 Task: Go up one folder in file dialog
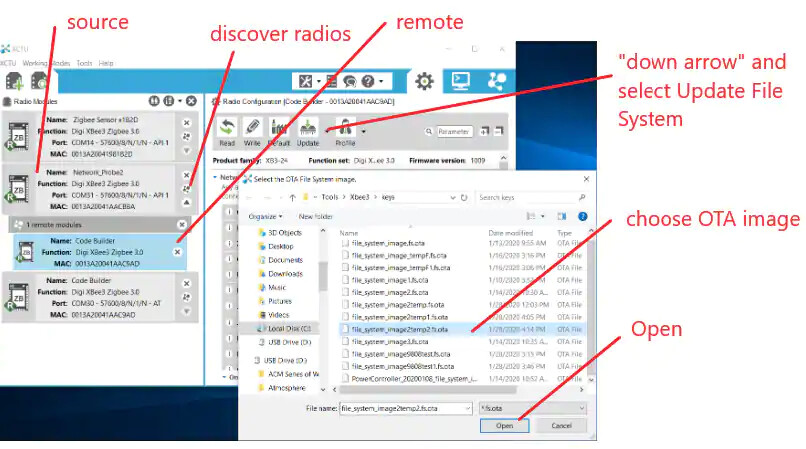click(292, 197)
